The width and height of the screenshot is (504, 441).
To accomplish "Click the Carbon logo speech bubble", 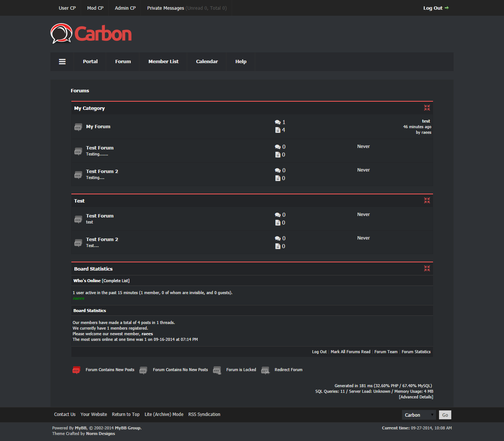I will point(61,34).
